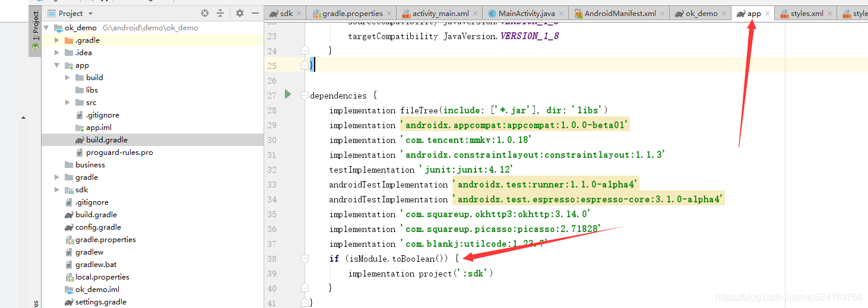Close the MainActivity.java tab
The width and height of the screenshot is (868, 308).
pyautogui.click(x=562, y=13)
